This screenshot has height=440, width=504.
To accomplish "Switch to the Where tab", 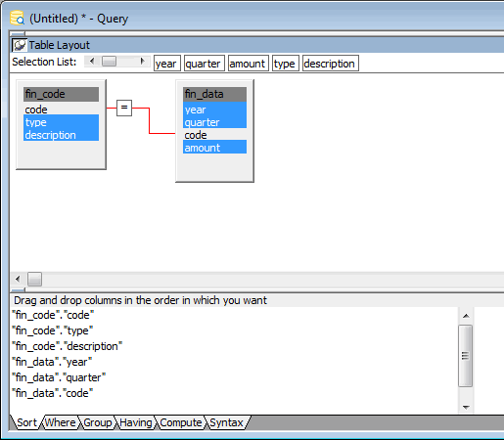I will coord(61,422).
